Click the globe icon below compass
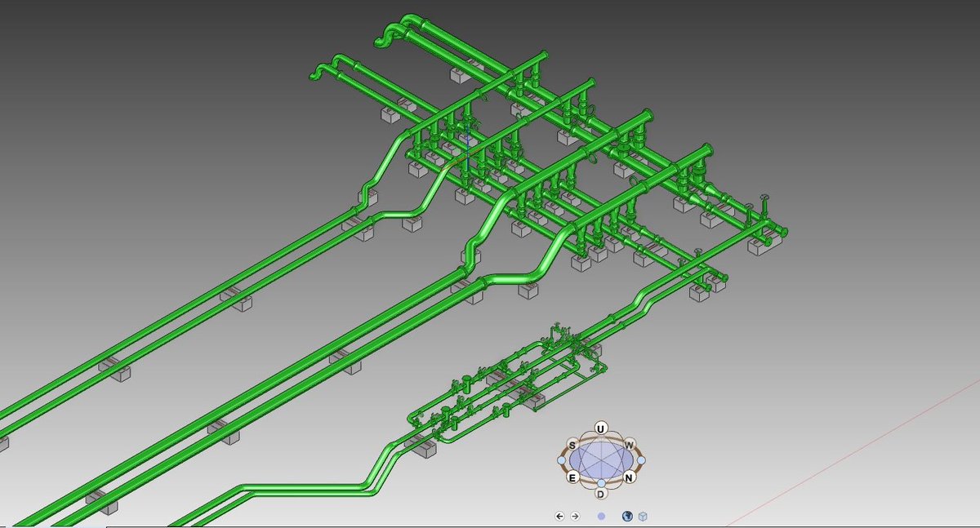Viewport: 980px width, 528px height. [627, 516]
